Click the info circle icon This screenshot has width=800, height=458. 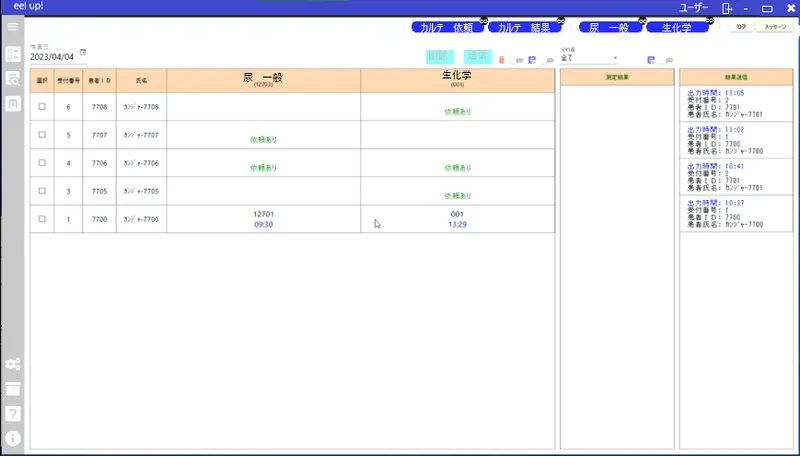pos(13,438)
